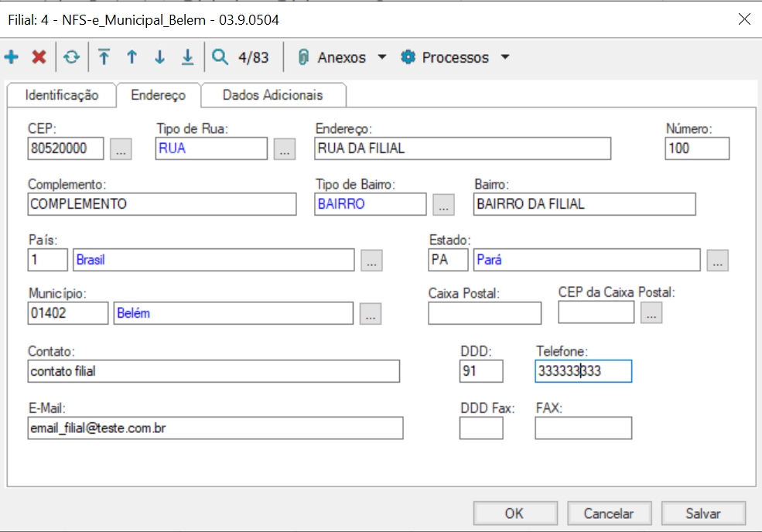Open search with magnifier icon
The image size is (762, 532).
(220, 57)
